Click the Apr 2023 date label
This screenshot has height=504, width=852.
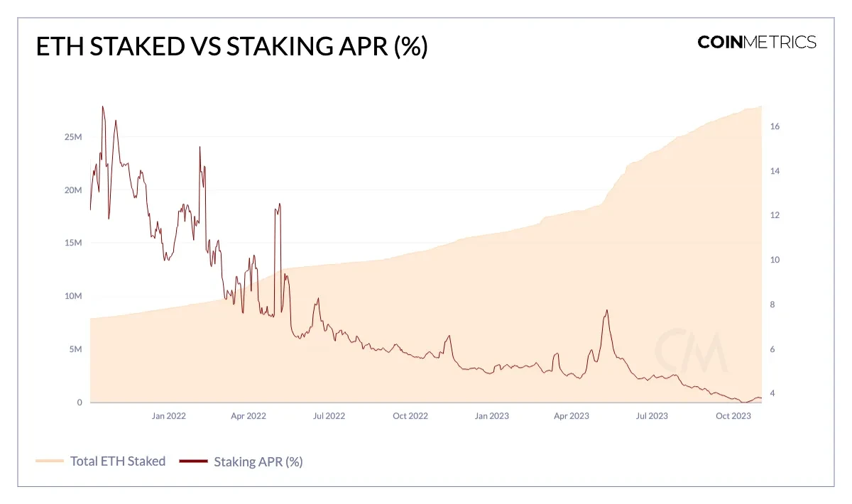pyautogui.click(x=571, y=416)
